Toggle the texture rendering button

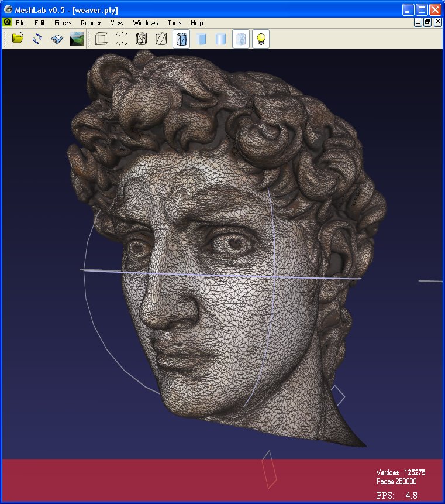tap(241, 39)
